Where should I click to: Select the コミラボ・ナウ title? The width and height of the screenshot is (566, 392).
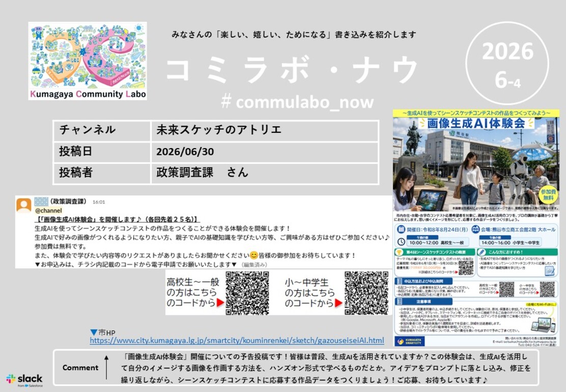click(292, 70)
